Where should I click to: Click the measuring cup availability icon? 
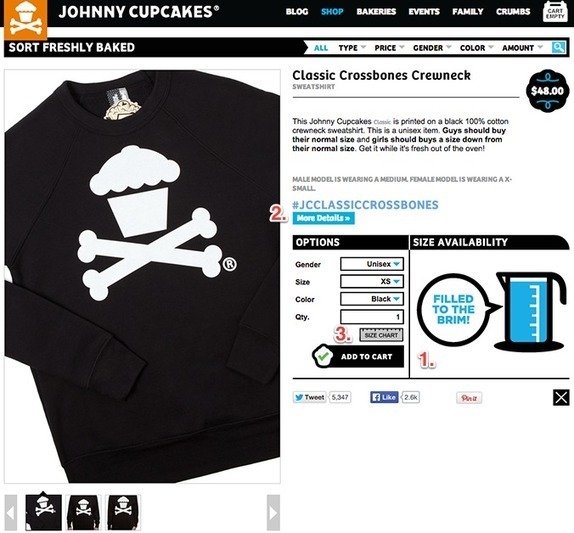pos(530,312)
